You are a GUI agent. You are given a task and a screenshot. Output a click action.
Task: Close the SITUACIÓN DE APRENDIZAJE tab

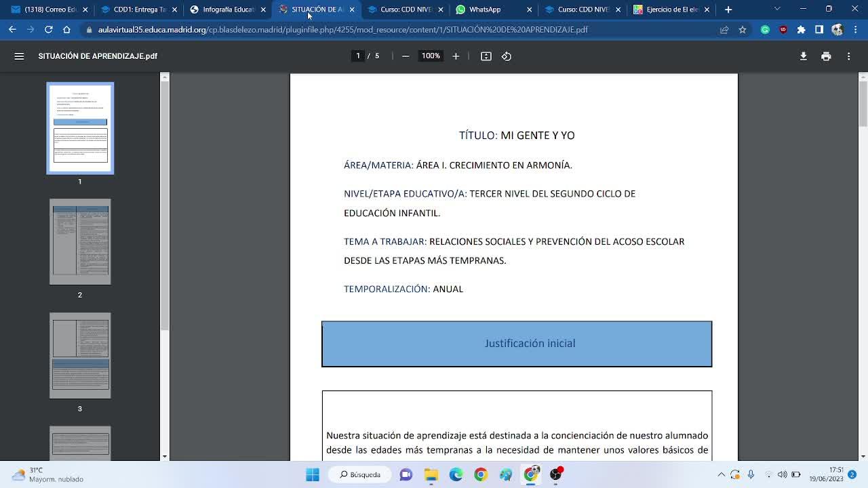[x=352, y=9]
